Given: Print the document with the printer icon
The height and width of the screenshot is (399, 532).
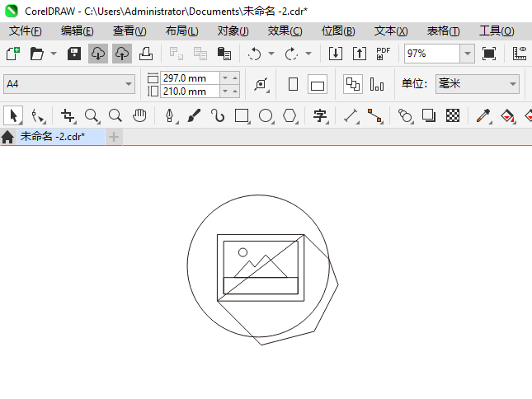Looking at the screenshot, I should (x=146, y=54).
